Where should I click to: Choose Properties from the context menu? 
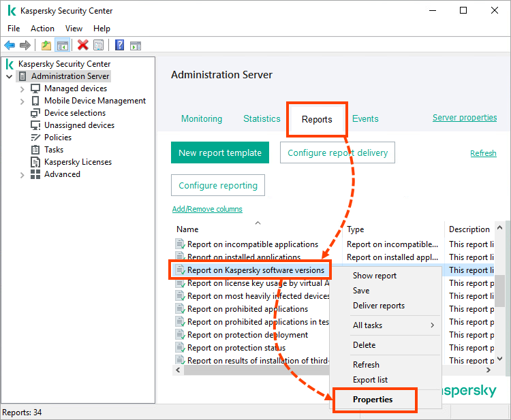pyautogui.click(x=373, y=400)
